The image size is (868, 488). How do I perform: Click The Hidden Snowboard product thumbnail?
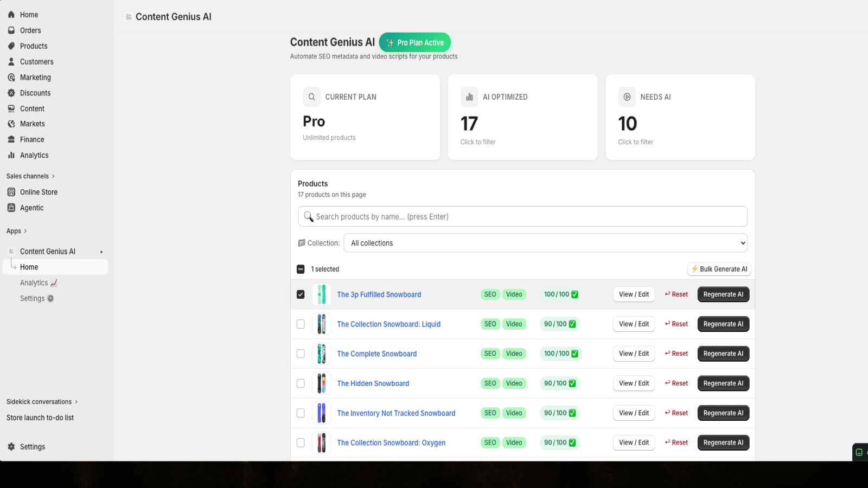point(322,383)
